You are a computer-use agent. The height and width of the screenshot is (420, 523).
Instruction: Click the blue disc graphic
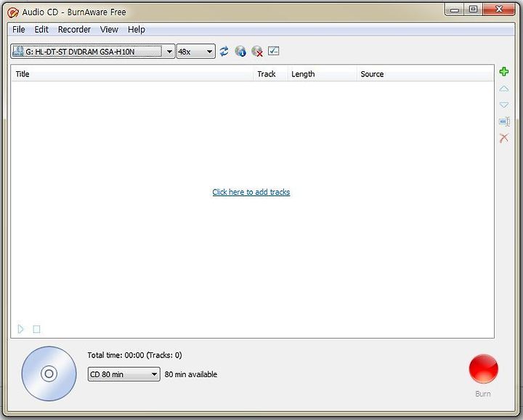pyautogui.click(x=49, y=373)
